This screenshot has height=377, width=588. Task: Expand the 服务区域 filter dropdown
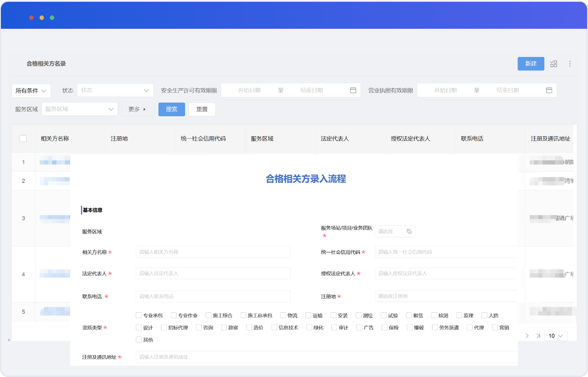80,109
